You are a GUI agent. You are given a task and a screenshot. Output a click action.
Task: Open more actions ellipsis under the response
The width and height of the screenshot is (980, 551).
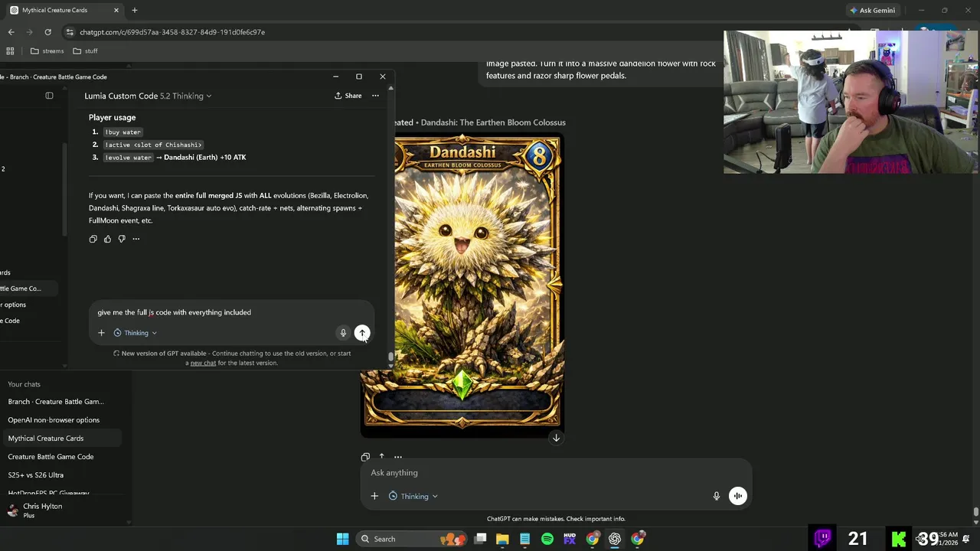[x=136, y=239]
